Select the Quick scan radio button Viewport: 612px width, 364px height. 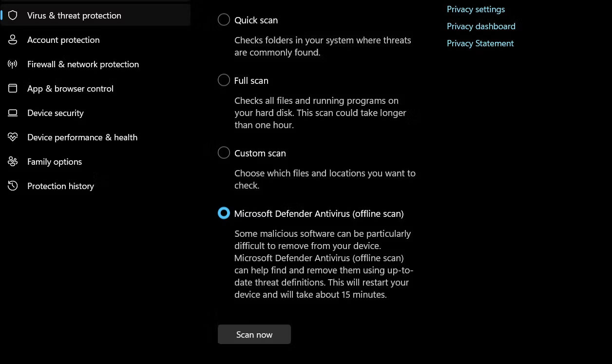224,19
